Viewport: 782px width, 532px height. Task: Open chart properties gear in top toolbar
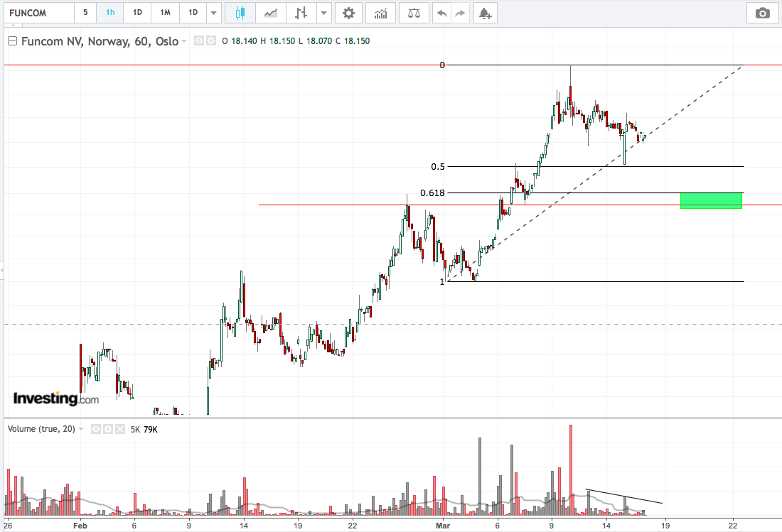pyautogui.click(x=348, y=13)
